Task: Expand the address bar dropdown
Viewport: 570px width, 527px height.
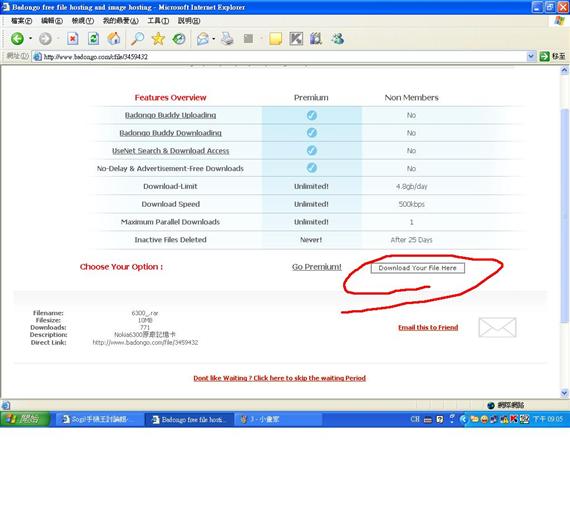Action: pos(531,56)
